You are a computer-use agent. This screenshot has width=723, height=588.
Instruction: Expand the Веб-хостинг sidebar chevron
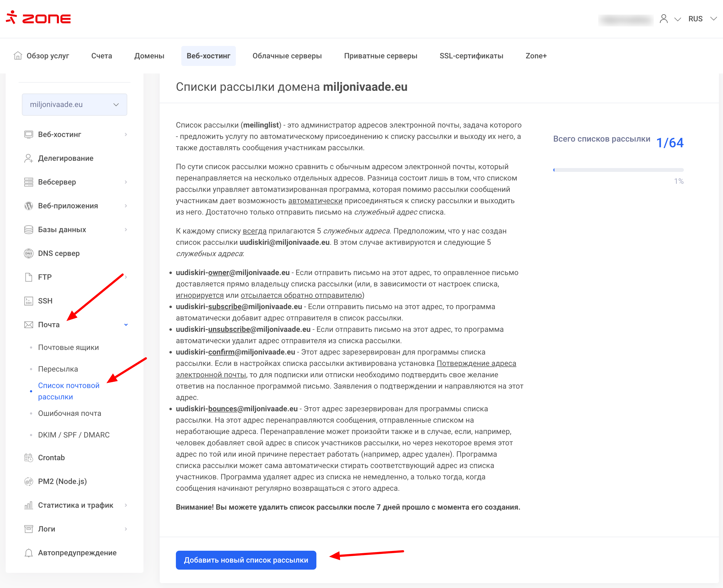tap(126, 135)
